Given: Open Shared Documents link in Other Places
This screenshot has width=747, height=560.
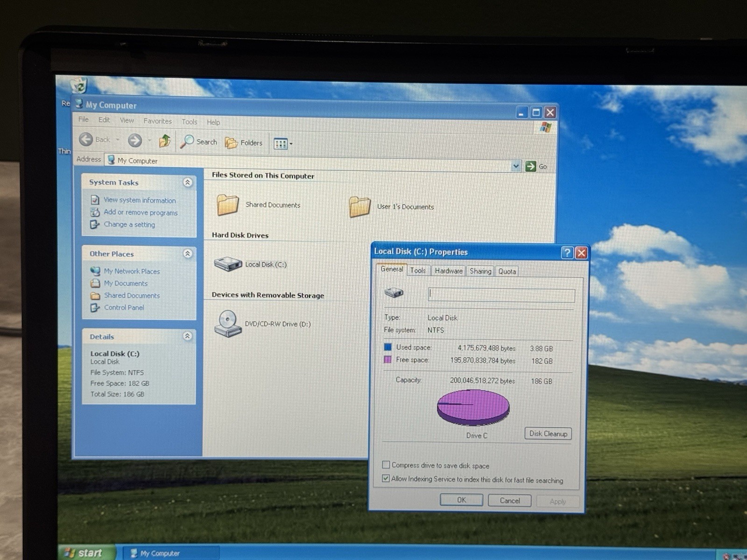Looking at the screenshot, I should pyautogui.click(x=132, y=295).
